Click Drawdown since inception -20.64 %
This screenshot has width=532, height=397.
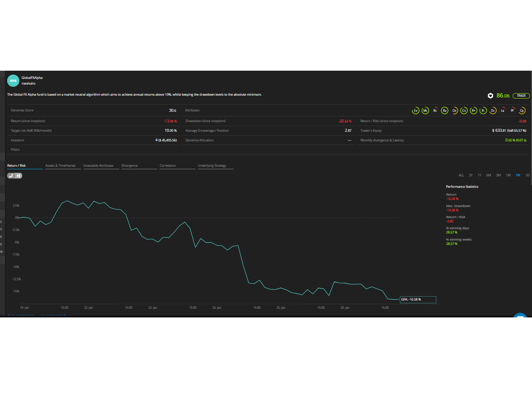[345, 121]
